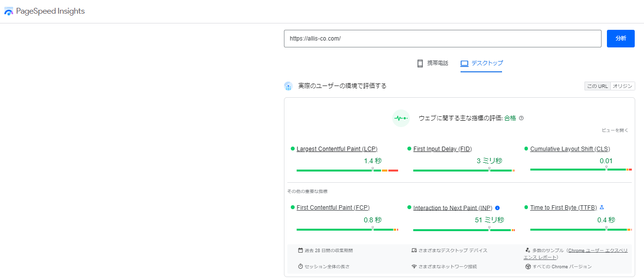
Task: Select the デスクトップ tab
Action: pos(481,63)
